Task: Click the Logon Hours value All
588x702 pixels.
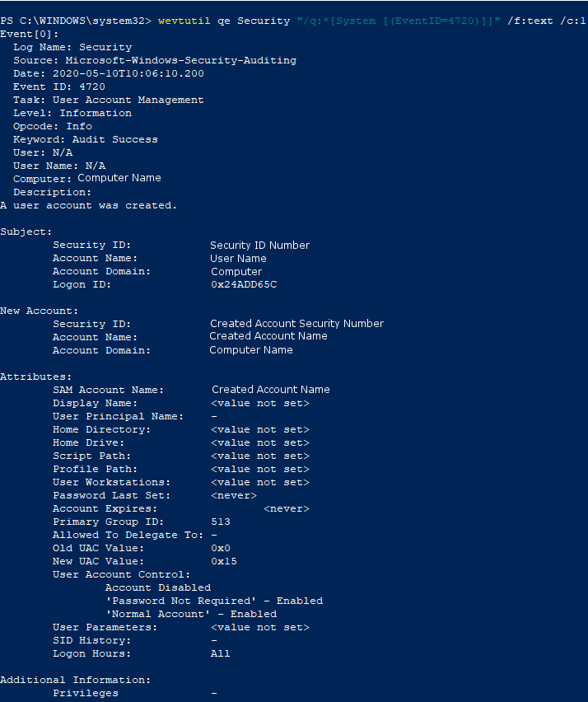Action: [x=220, y=653]
